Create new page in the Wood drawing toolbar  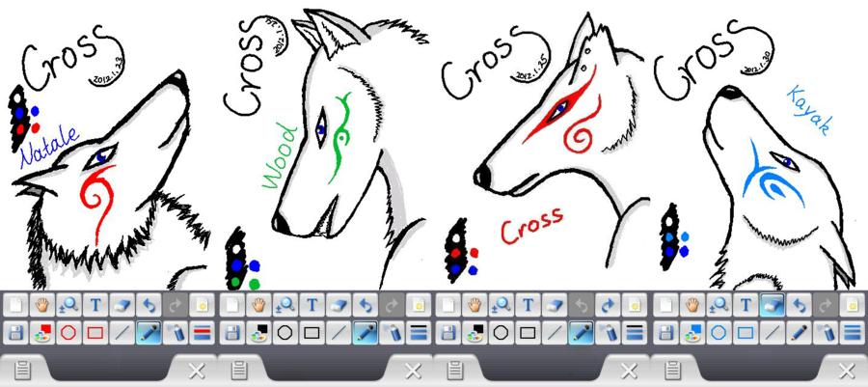[232, 305]
